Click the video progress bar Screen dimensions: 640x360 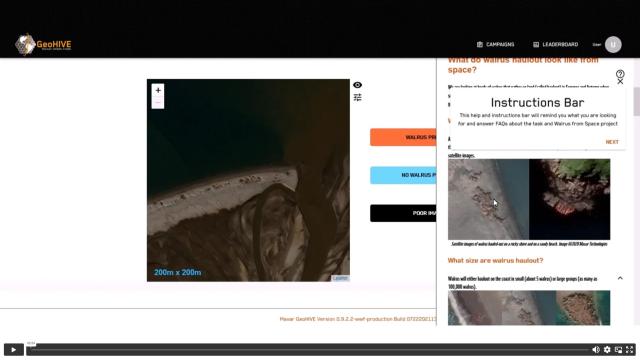pyautogui.click(x=309, y=349)
